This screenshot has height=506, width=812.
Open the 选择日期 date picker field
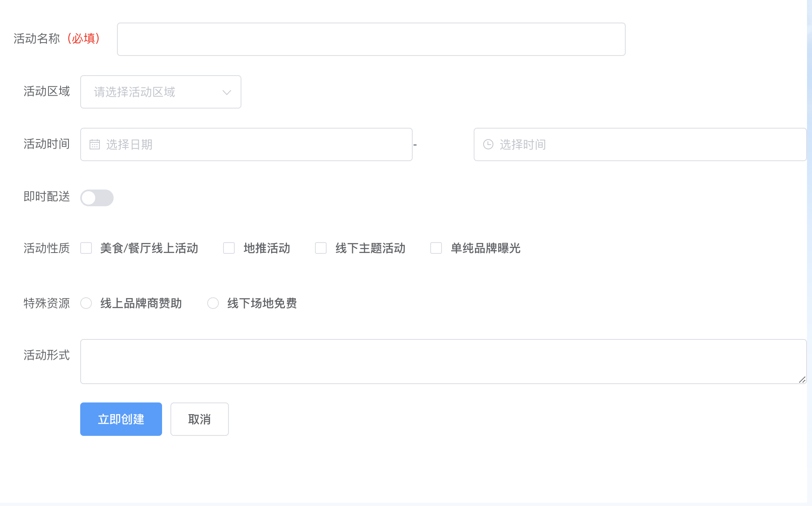pyautogui.click(x=246, y=144)
